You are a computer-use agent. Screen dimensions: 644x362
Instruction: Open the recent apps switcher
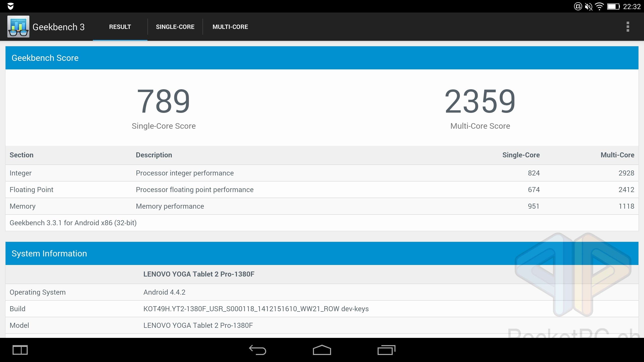386,350
